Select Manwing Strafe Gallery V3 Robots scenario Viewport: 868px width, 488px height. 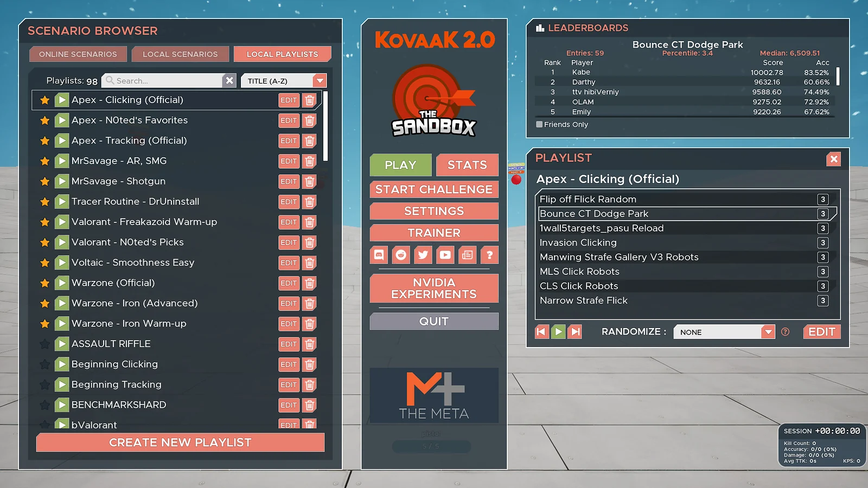[x=686, y=257]
